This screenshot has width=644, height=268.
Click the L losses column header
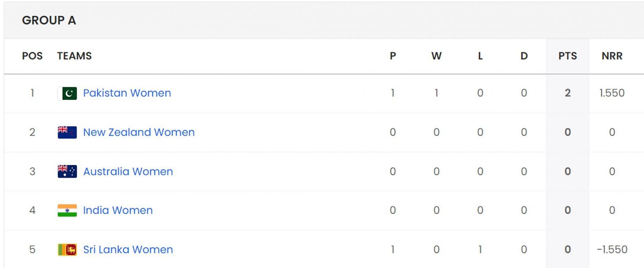480,56
